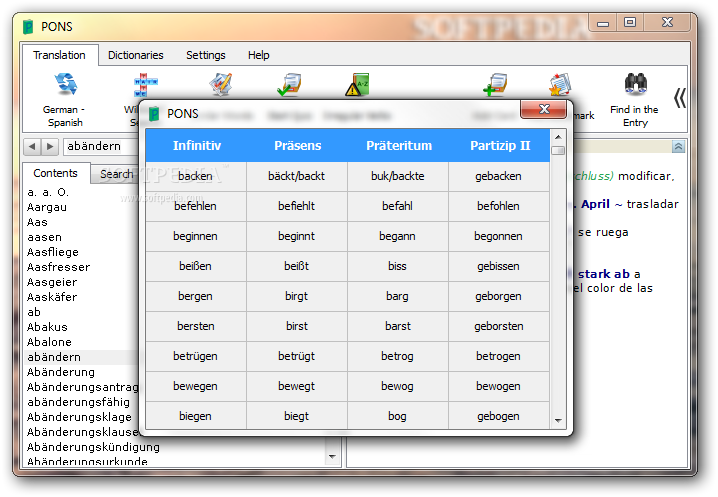Click the PONS icon in the dialog title bar
The width and height of the screenshot is (718, 497).
pyautogui.click(x=154, y=114)
